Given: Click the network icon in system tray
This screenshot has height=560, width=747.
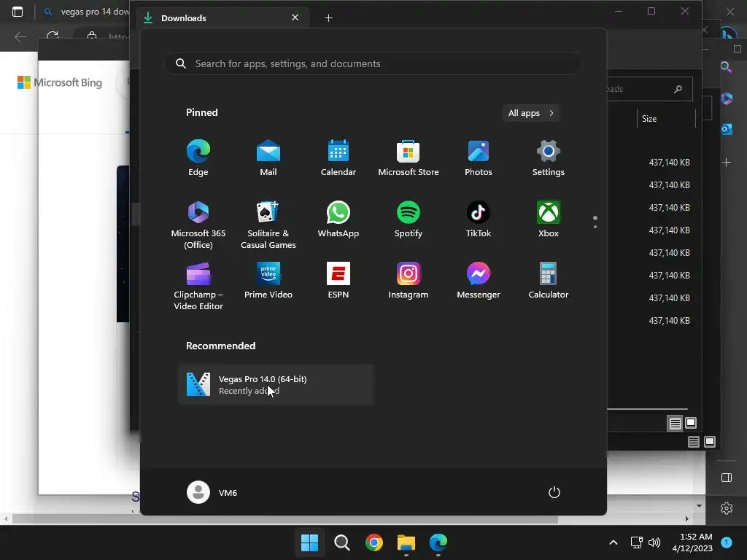Looking at the screenshot, I should click(x=636, y=542).
